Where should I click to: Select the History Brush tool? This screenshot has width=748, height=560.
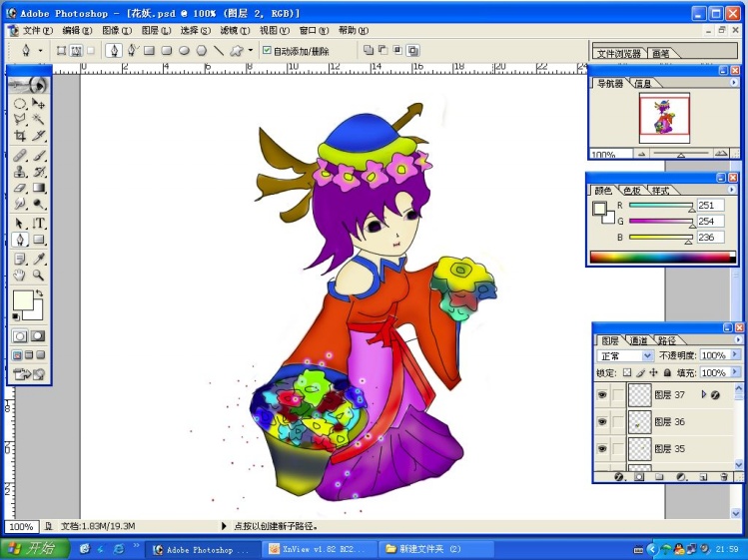(38, 172)
